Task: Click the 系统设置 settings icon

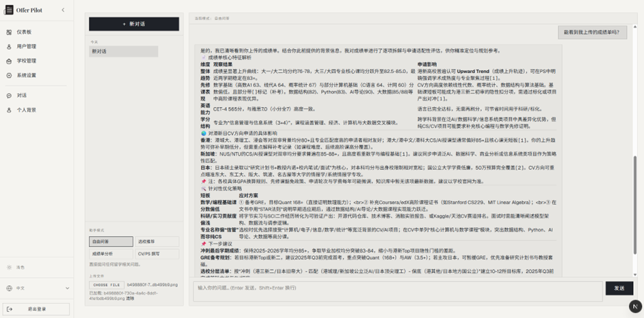Action: (9, 75)
